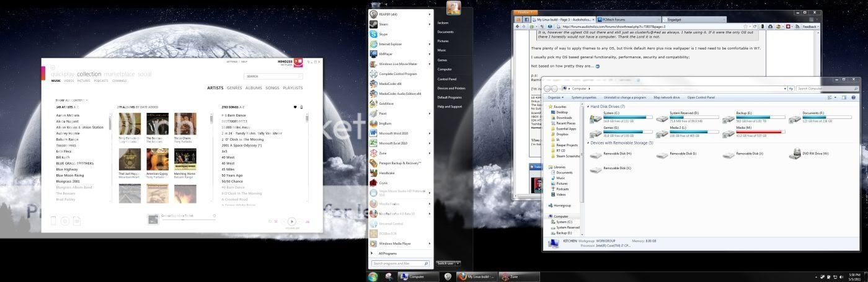This screenshot has height=282, width=868.
Task: Switch to the Albums view in Zune
Action: (254, 88)
